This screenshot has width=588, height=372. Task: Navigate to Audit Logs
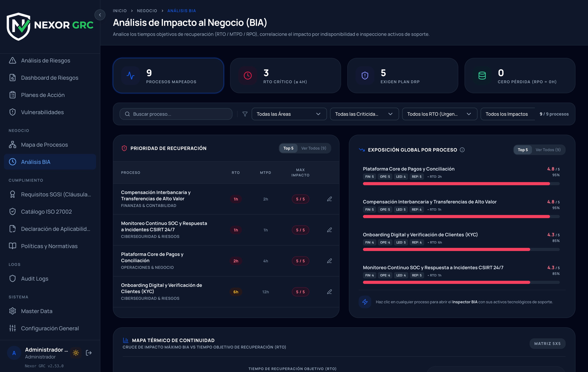pos(50,279)
